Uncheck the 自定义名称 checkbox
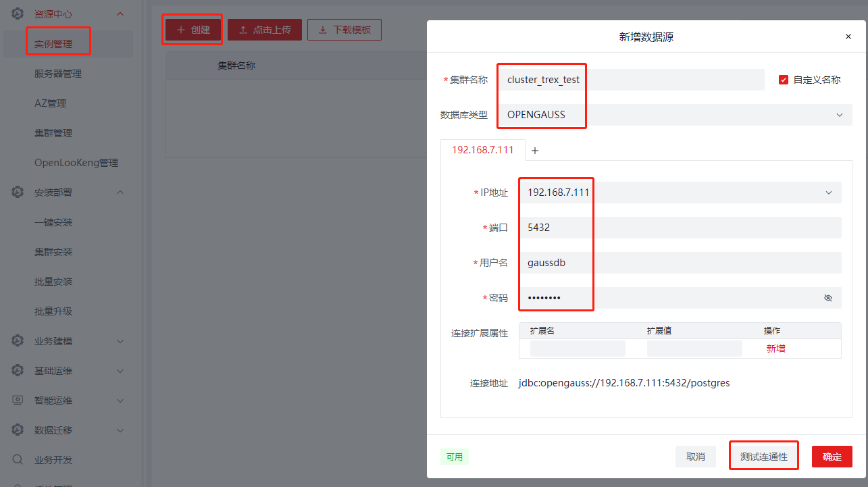The width and height of the screenshot is (868, 487). point(782,79)
